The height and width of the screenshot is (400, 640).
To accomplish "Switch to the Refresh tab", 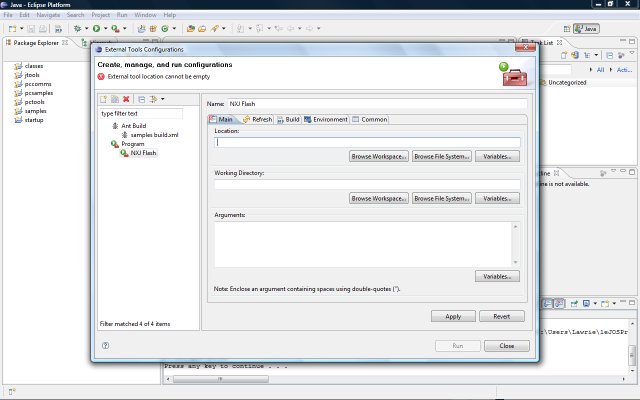I will (257, 119).
